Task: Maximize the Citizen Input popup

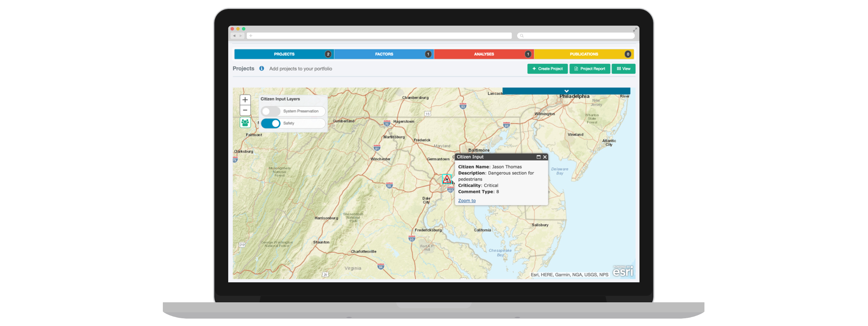Action: (x=539, y=157)
